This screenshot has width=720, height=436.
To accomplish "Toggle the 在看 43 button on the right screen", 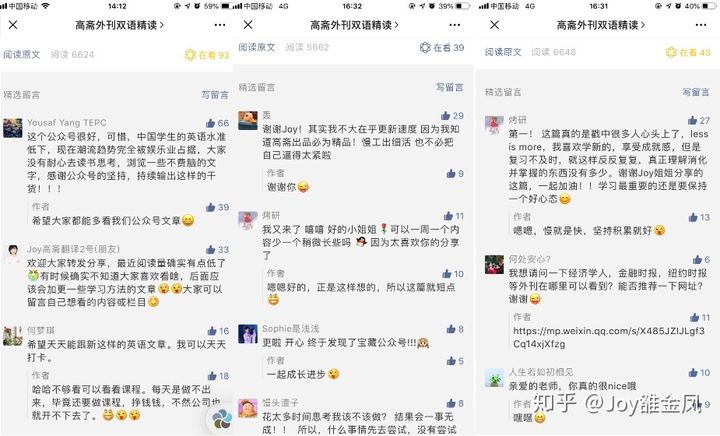I will tap(688, 52).
